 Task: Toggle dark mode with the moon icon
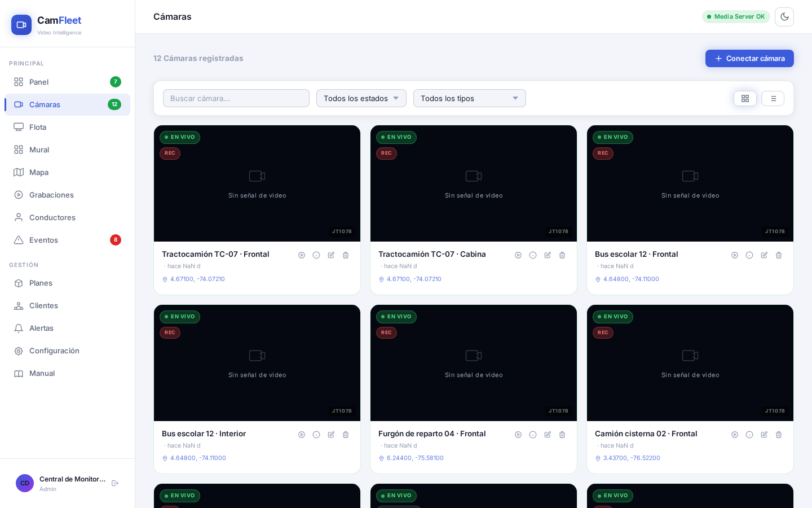784,17
